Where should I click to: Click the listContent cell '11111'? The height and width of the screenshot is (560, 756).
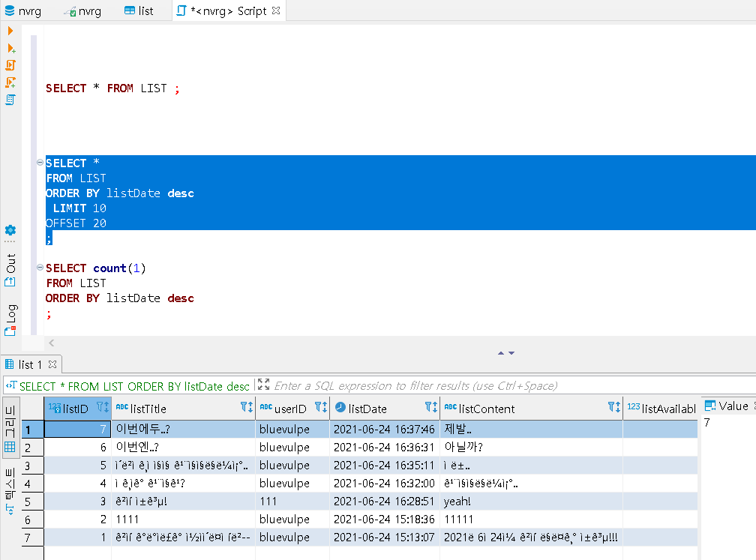(531, 520)
